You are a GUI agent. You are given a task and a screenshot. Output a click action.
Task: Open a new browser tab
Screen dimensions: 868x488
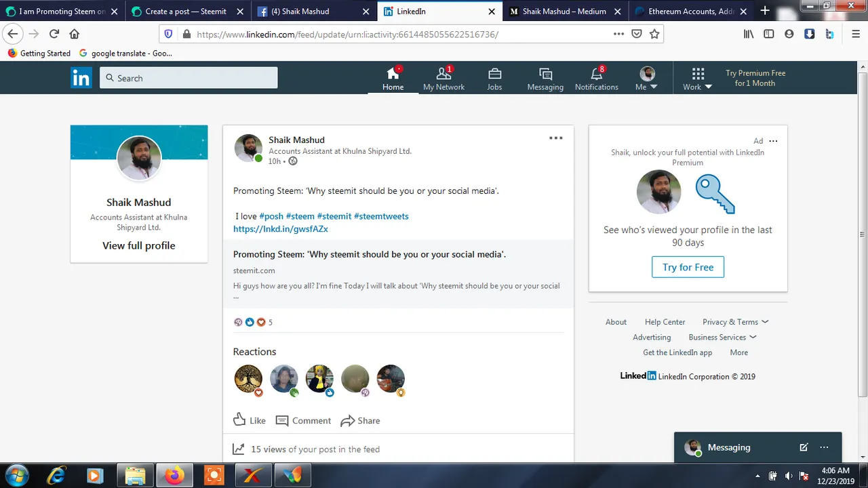[x=765, y=11]
